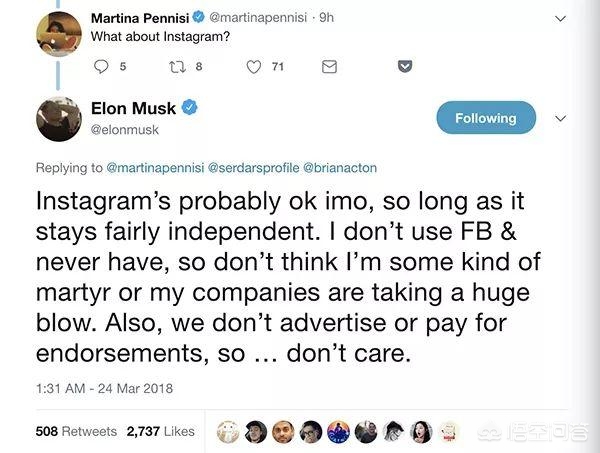
Task: Toggle the Following button
Action: (485, 118)
